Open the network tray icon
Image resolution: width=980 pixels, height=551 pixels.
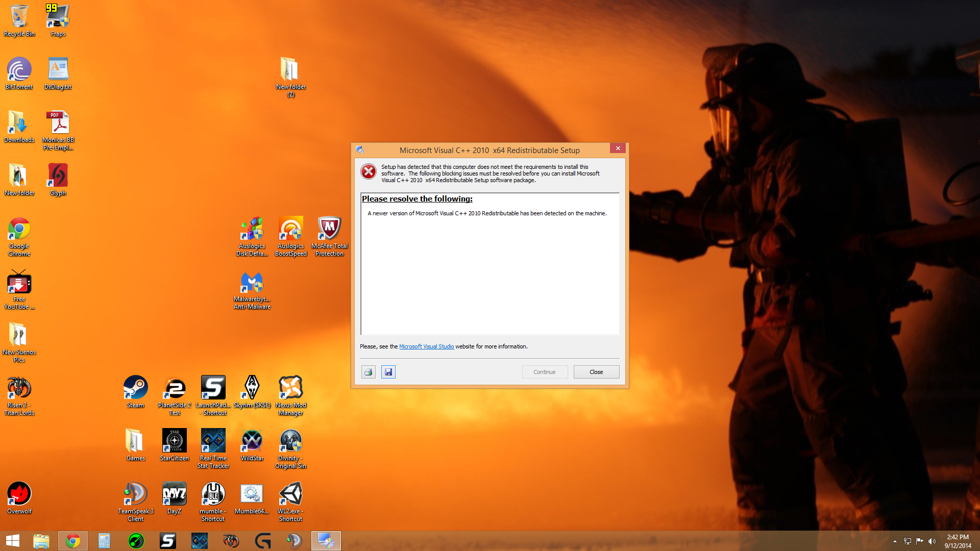[908, 541]
